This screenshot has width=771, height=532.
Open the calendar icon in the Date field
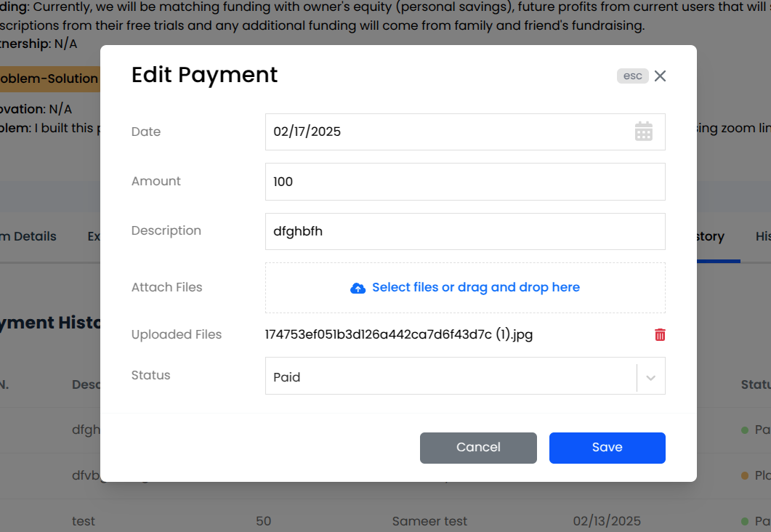pos(644,132)
